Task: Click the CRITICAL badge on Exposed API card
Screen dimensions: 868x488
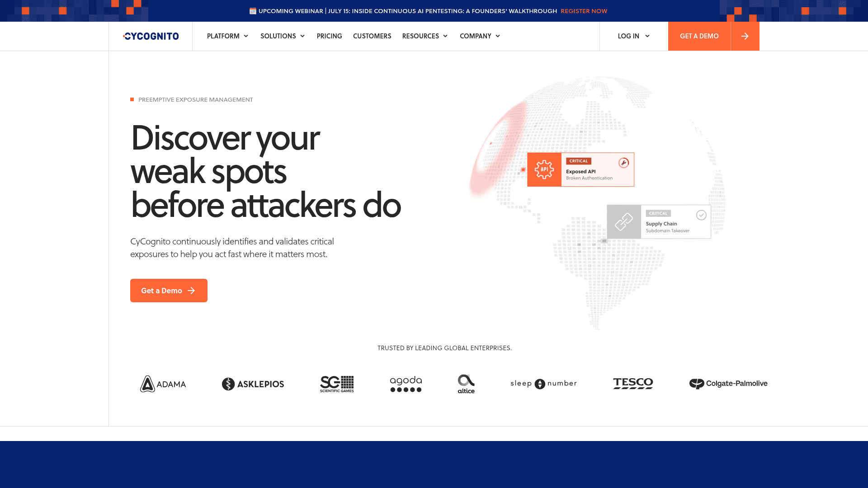Action: coord(579,161)
